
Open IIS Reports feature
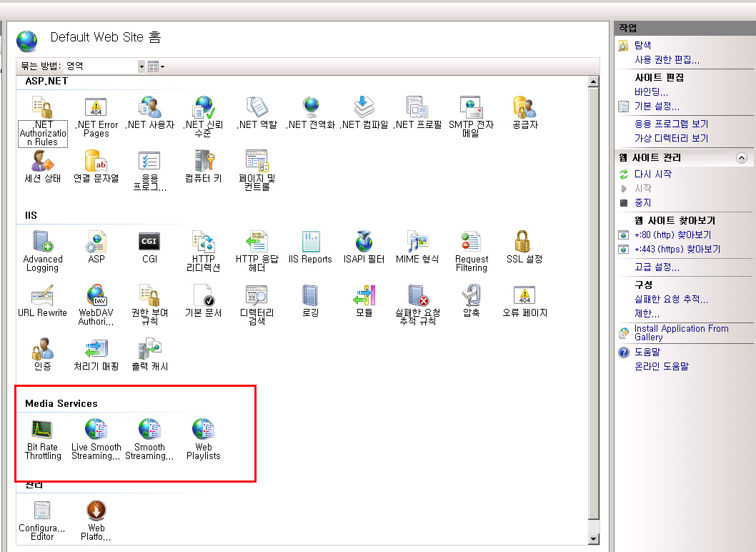point(310,247)
